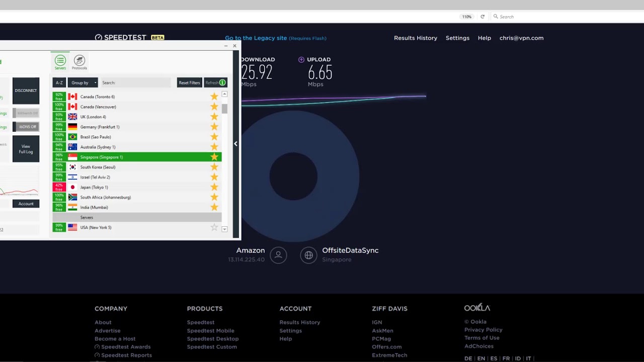Click the Brazil (Sao Paulo) flag icon
Screen dimensions: 644x362
coord(72,137)
